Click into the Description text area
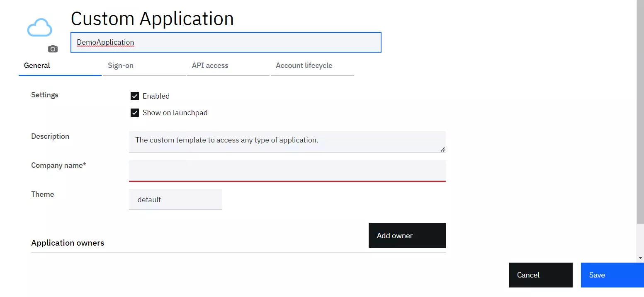Screen dimensions: 644x297 287,142
